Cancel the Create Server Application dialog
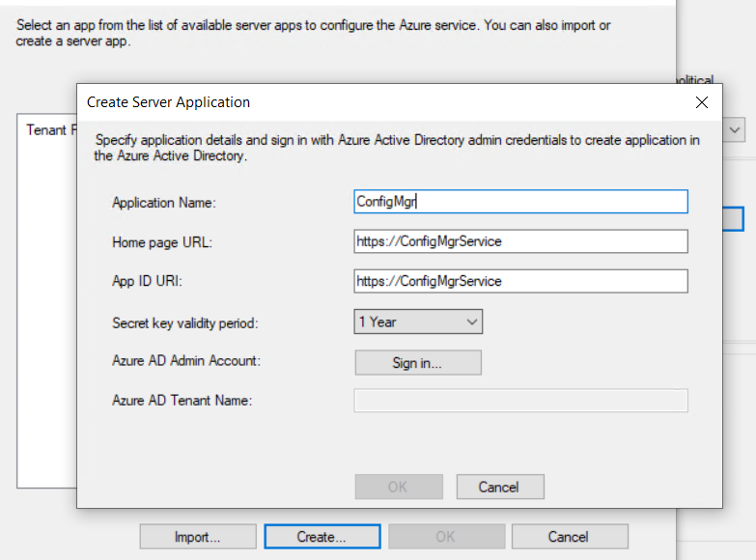Image resolution: width=756 pixels, height=560 pixels. (499, 487)
